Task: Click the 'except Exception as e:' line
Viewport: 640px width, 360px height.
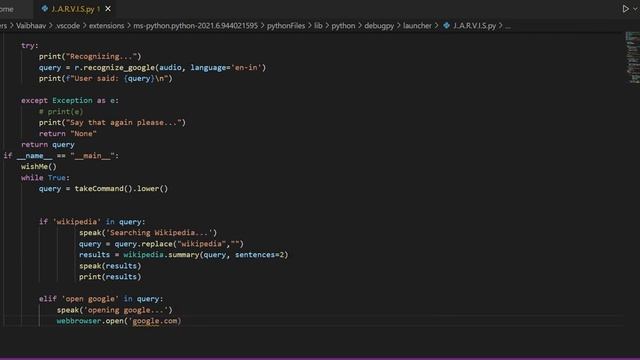Action: 70,100
